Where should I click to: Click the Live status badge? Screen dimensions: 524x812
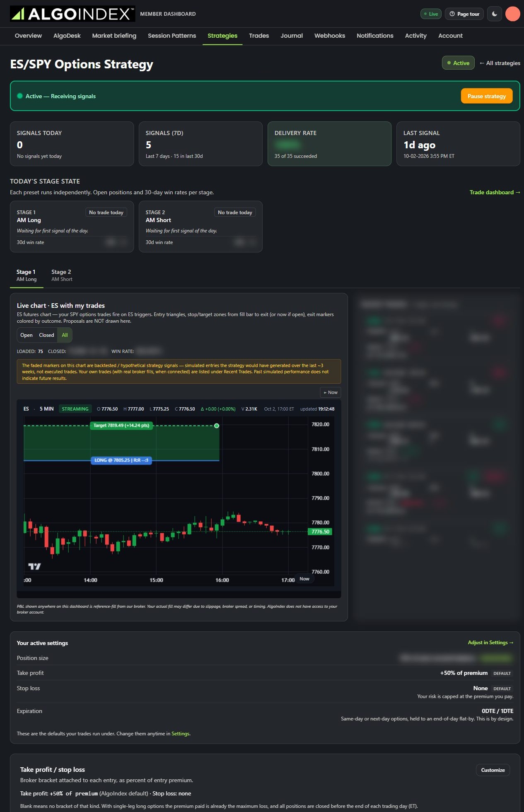point(431,14)
